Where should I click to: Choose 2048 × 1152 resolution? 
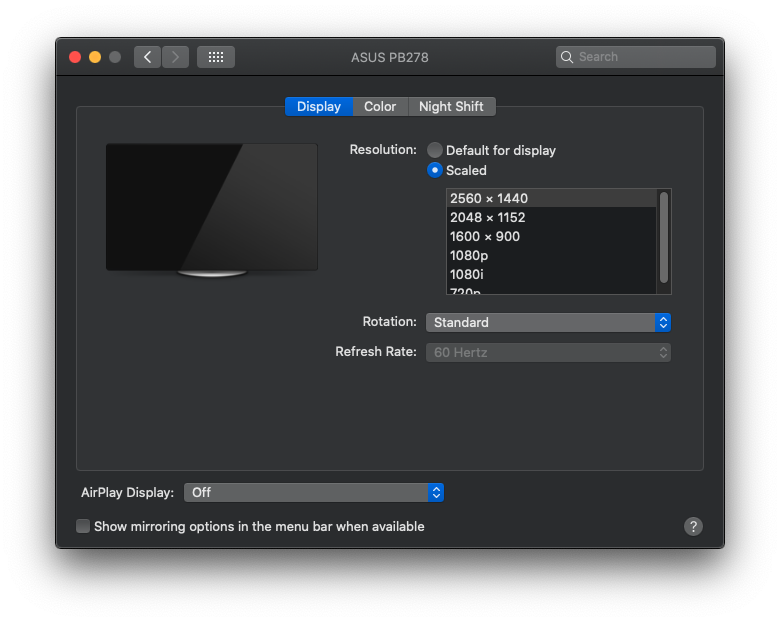tap(551, 217)
